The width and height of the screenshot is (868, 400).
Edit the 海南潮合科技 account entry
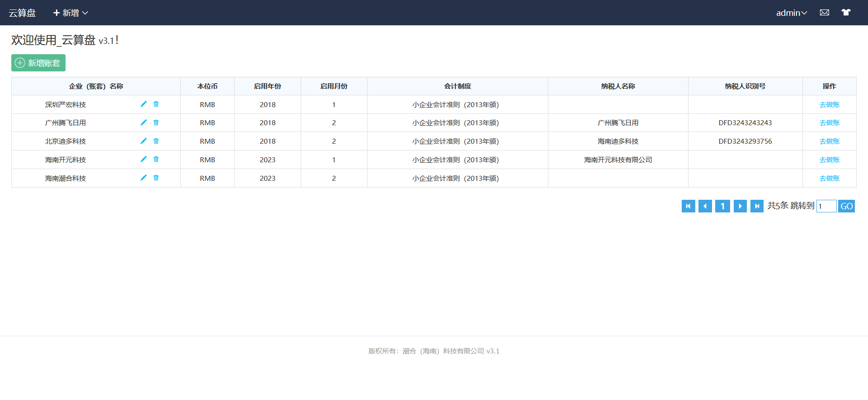(x=143, y=178)
